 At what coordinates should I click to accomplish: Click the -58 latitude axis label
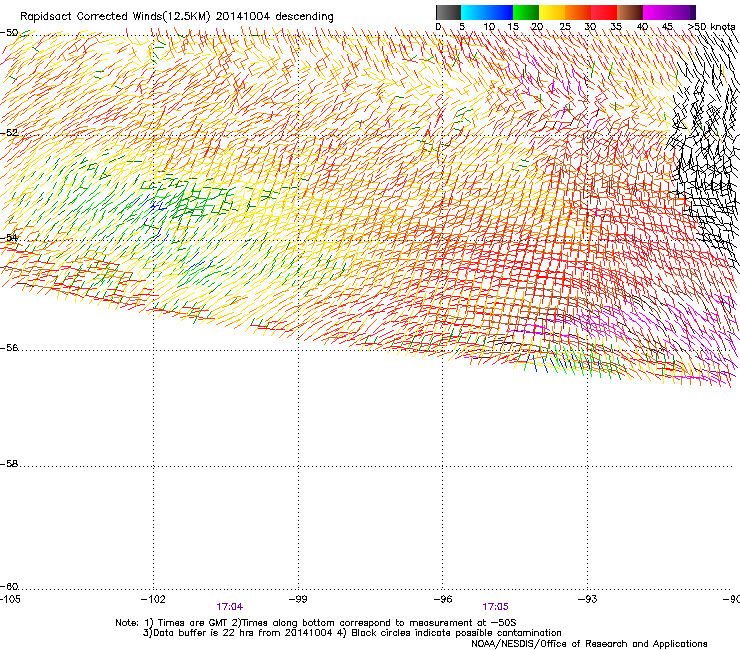pos(9,464)
